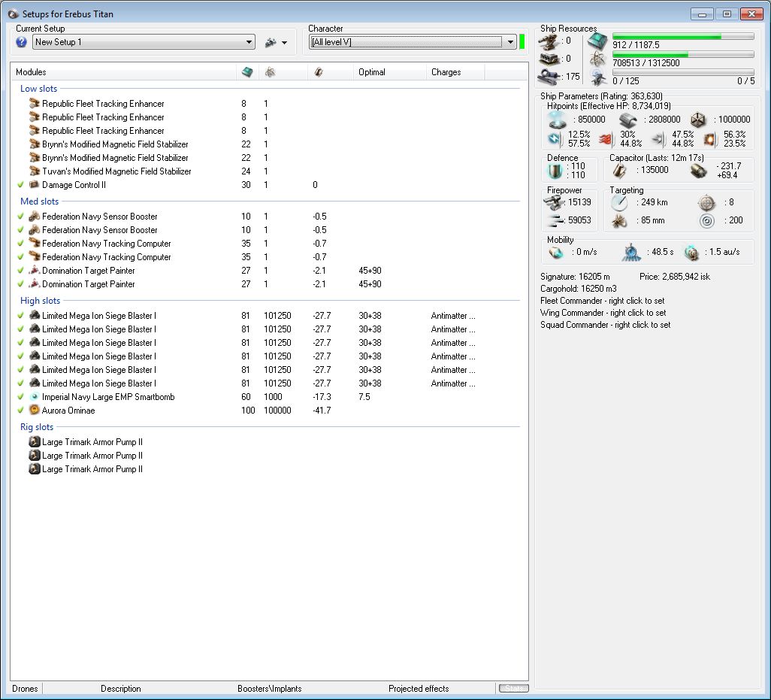
Task: Click first Large Trimark Armor Pump II icon
Action: tap(35, 442)
